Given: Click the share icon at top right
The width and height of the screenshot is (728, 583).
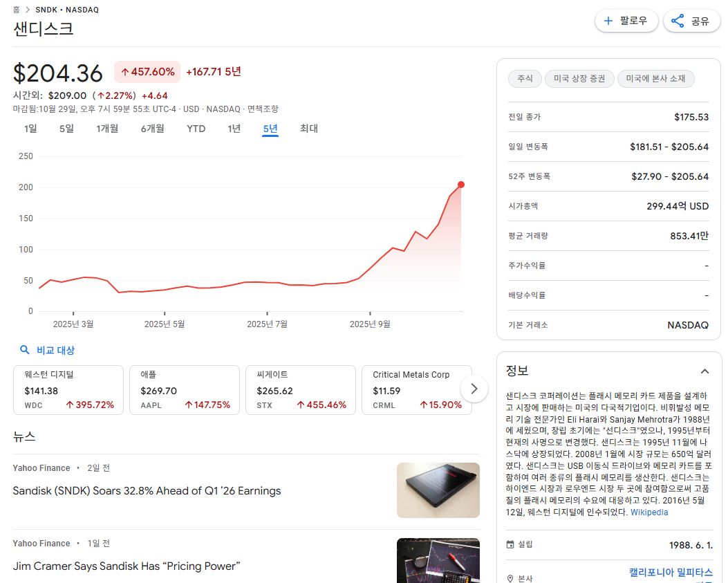Looking at the screenshot, I should click(678, 21).
